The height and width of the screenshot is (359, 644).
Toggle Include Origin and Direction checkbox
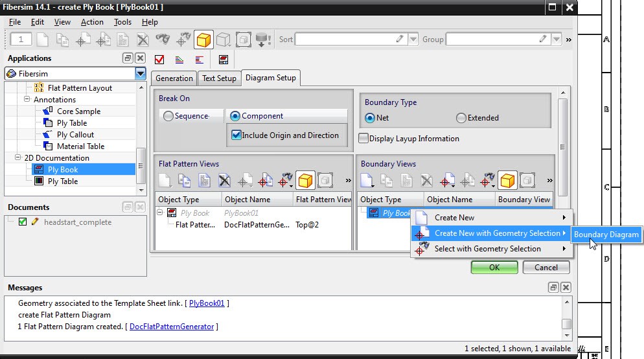(236, 135)
